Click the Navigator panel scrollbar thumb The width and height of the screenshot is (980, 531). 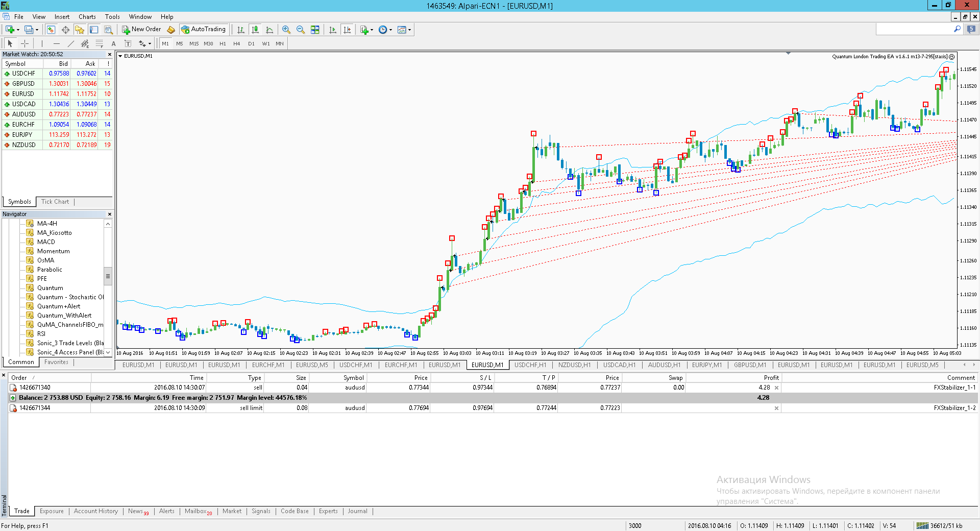(108, 276)
